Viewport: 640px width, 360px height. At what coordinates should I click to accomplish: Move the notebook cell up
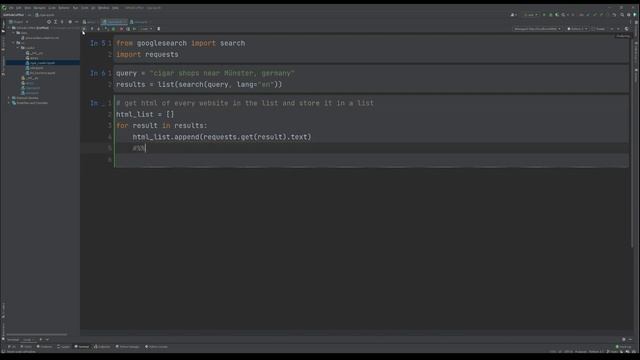92,29
